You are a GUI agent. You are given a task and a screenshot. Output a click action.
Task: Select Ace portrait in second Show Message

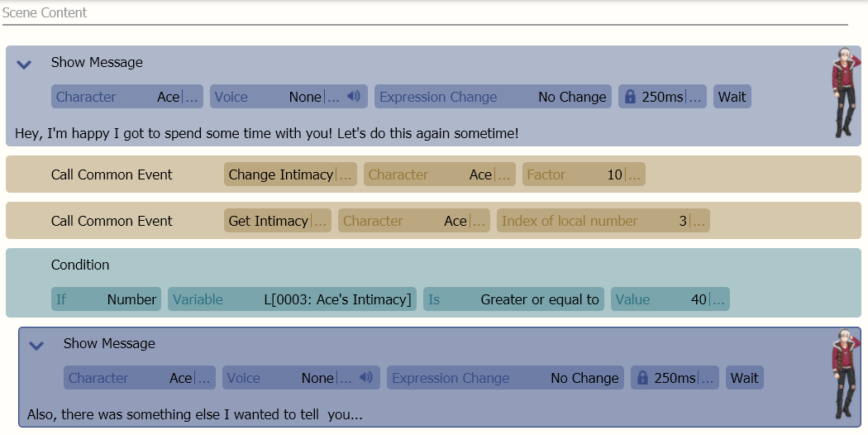pos(845,374)
